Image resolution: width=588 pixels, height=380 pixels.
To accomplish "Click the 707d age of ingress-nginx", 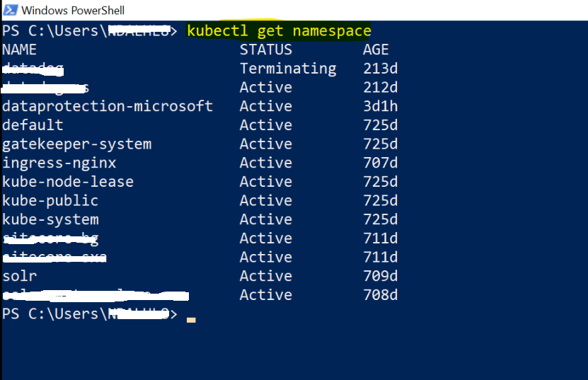I will pyautogui.click(x=380, y=163).
